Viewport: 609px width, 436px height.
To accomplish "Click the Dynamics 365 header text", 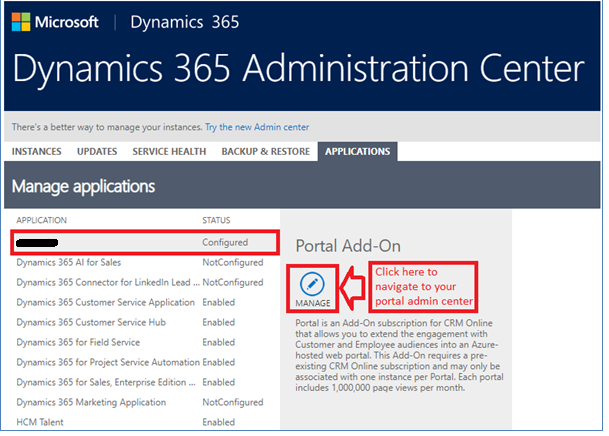I will tap(184, 22).
